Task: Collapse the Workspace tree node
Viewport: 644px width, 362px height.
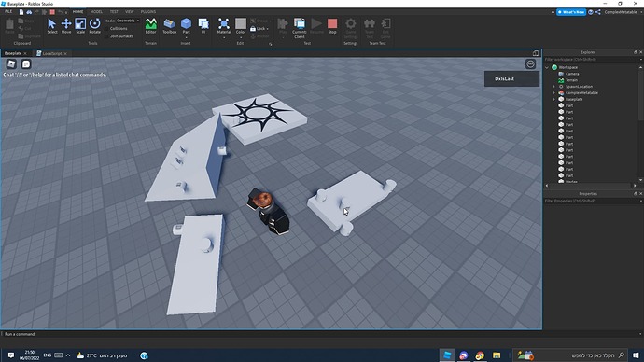Action: 547,67
